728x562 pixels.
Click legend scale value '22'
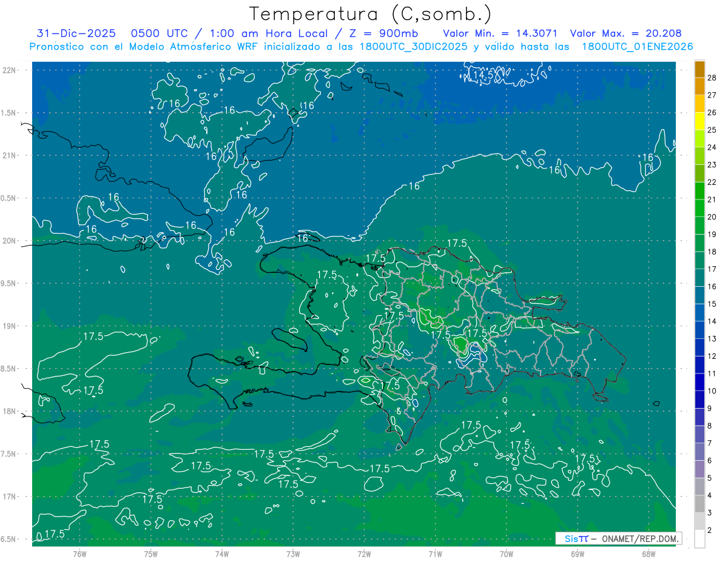[712, 182]
